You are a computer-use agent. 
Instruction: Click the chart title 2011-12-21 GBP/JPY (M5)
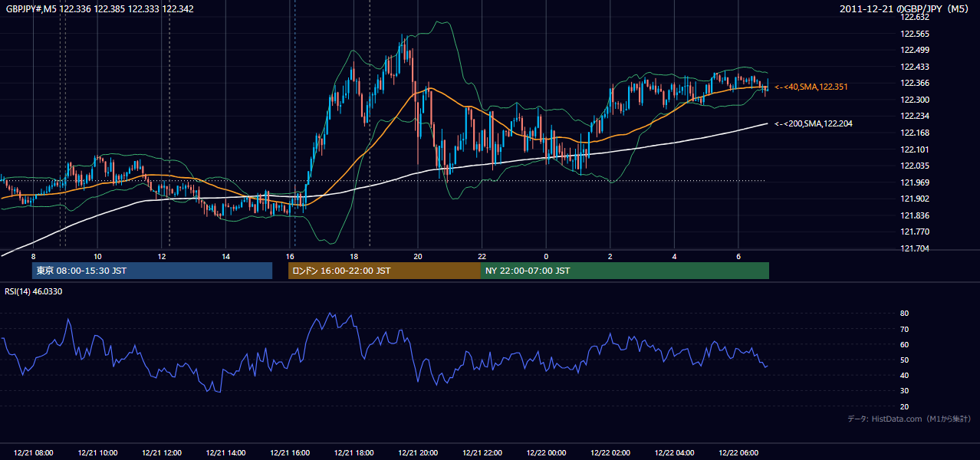pyautogui.click(x=906, y=8)
